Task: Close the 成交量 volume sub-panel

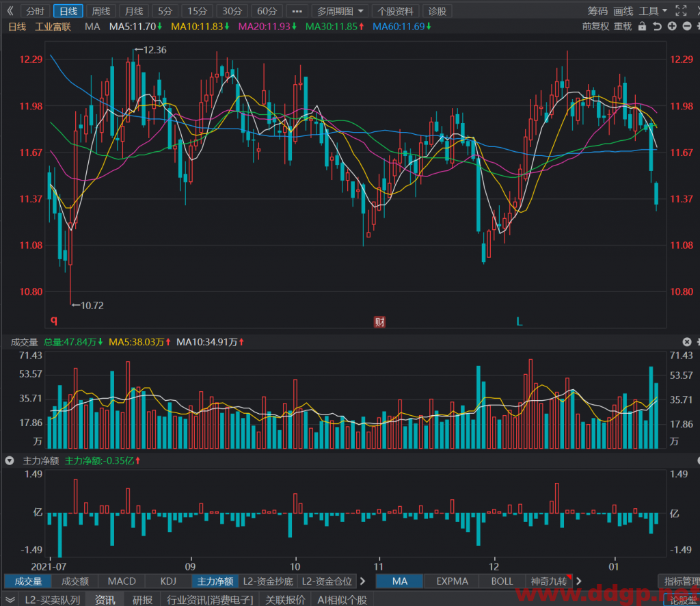Action: (687, 342)
